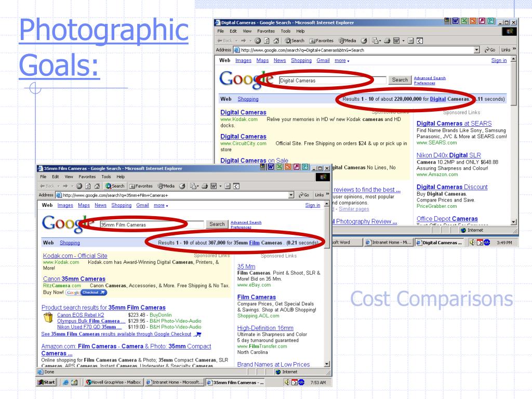
Task: Click the Back button in 35mm Film Cameras window
Action: [47, 186]
